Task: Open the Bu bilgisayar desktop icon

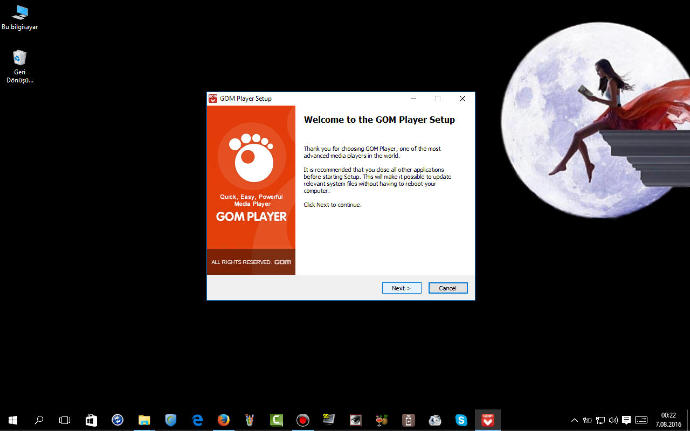Action: click(x=20, y=18)
